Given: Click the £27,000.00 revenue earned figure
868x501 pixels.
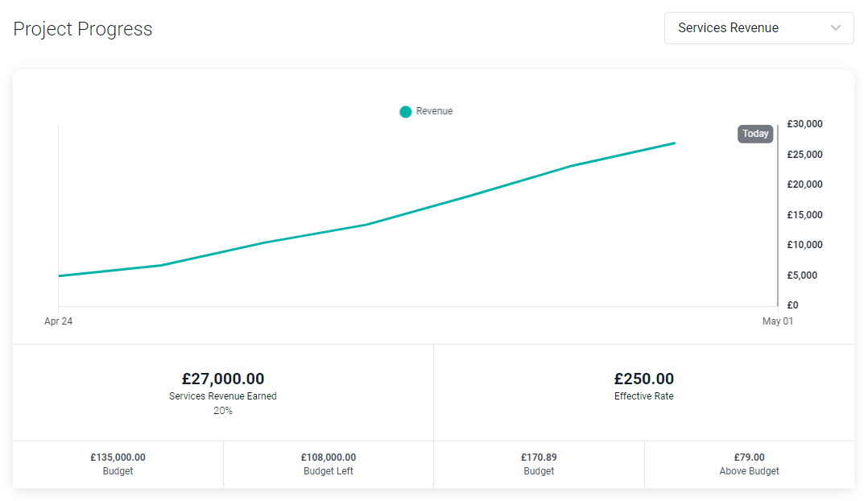Looking at the screenshot, I should coord(223,379).
